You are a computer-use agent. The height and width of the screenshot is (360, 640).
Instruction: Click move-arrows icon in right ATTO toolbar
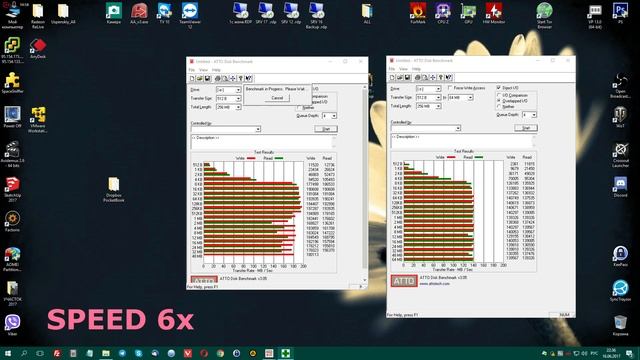point(433,77)
